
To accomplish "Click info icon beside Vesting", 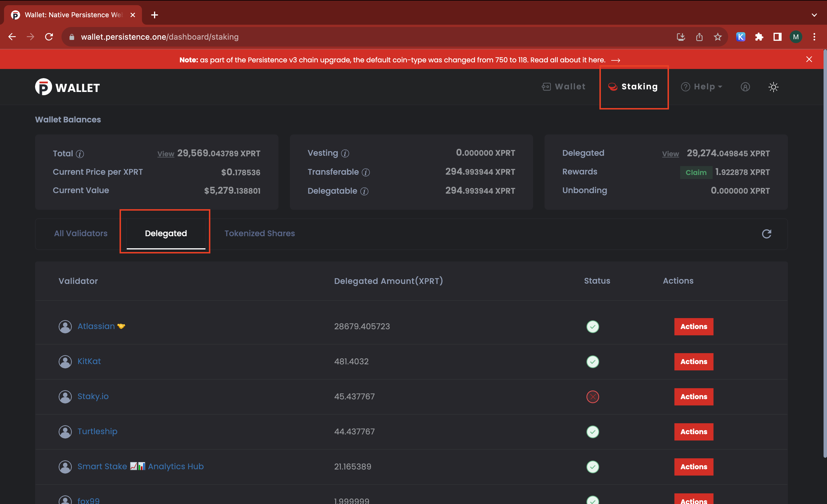I will click(x=345, y=153).
